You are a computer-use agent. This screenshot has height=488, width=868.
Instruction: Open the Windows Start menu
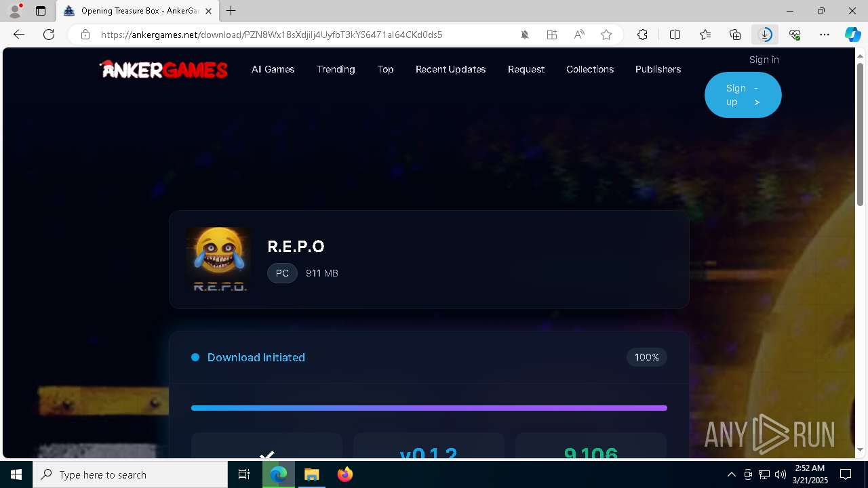click(x=16, y=474)
